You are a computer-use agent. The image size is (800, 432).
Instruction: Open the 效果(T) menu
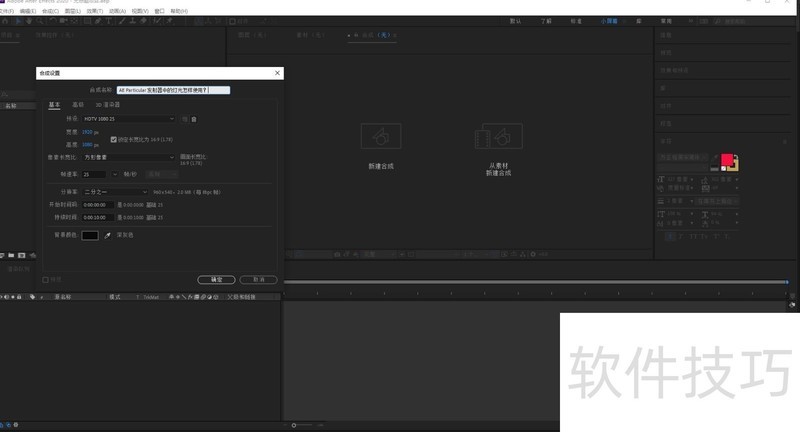94,11
